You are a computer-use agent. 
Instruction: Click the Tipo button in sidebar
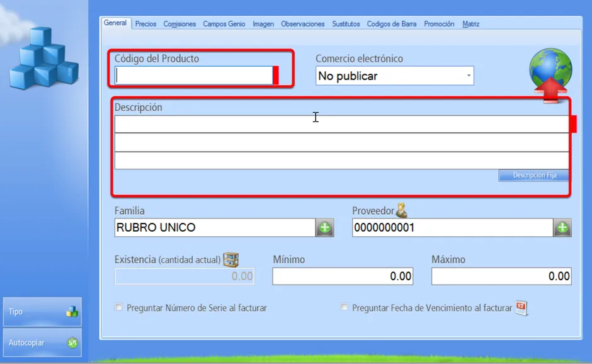(x=42, y=312)
